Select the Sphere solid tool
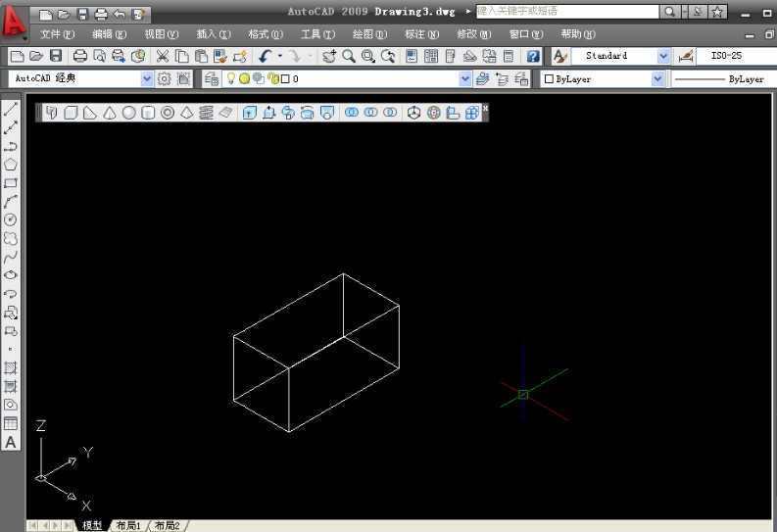 [x=128, y=113]
